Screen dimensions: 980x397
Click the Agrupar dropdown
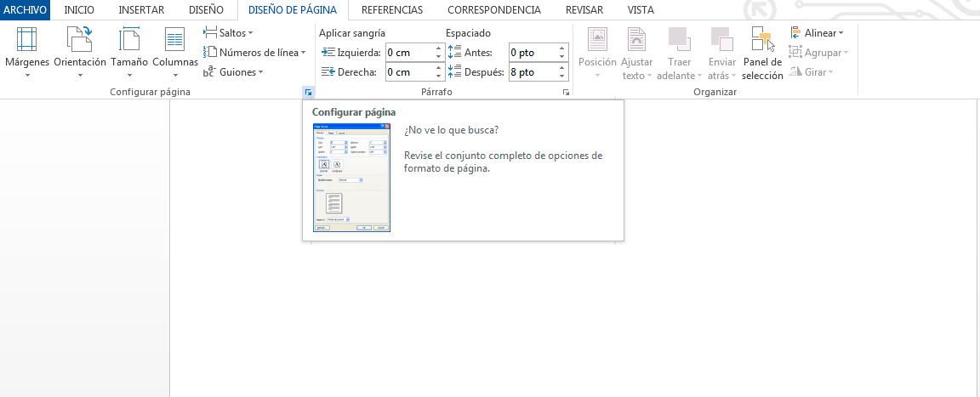tap(818, 53)
